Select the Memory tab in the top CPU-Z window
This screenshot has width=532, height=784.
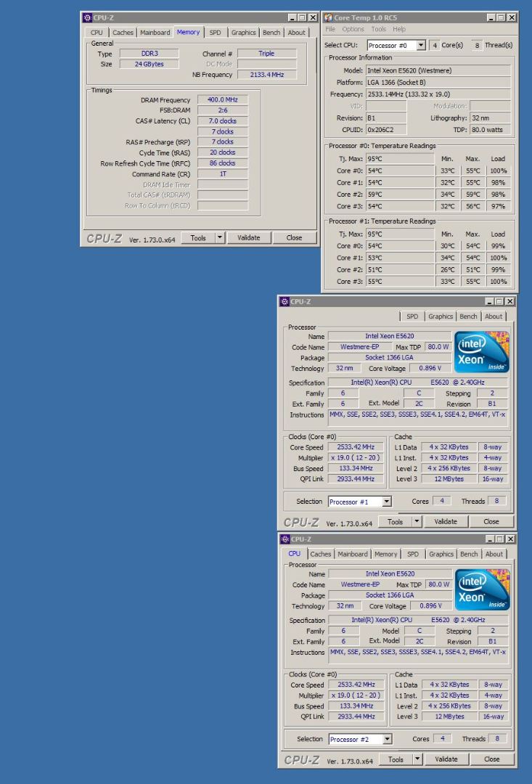point(188,32)
